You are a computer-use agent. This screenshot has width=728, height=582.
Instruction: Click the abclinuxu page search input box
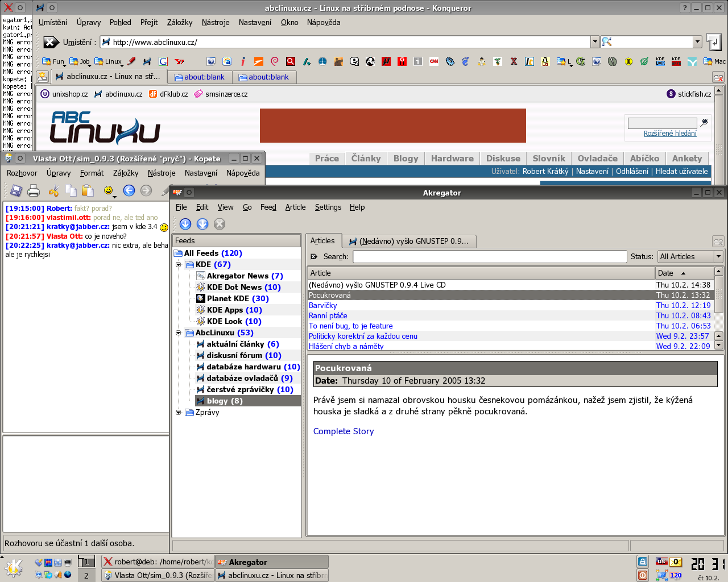(x=662, y=123)
